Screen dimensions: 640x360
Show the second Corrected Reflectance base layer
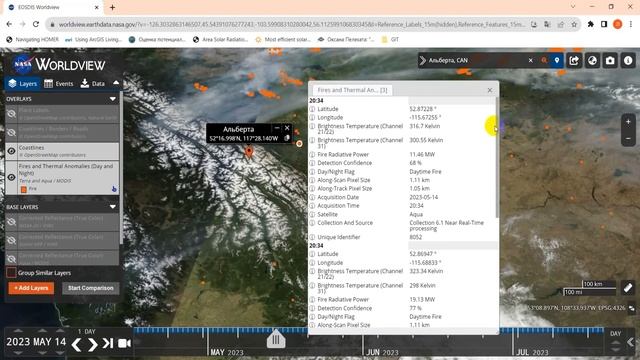pyautogui.click(x=11, y=240)
